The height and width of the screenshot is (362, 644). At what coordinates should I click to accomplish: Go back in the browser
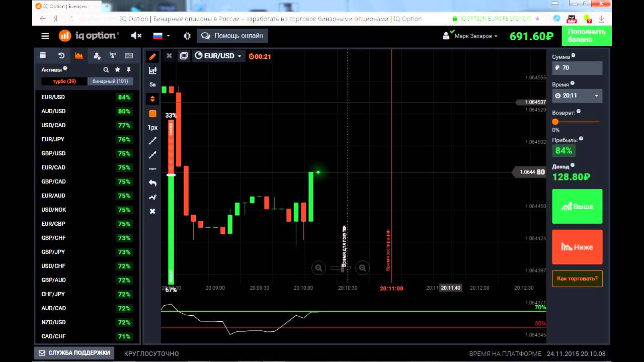click(43, 19)
